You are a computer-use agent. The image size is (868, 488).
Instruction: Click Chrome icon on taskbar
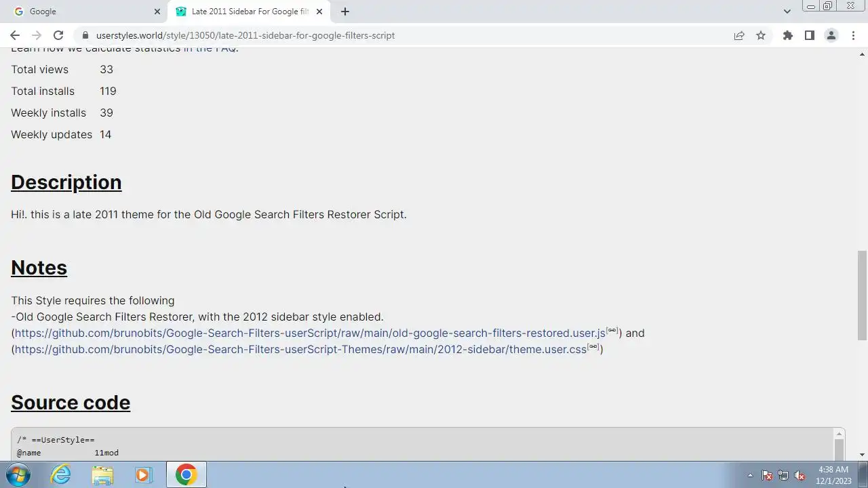click(186, 474)
